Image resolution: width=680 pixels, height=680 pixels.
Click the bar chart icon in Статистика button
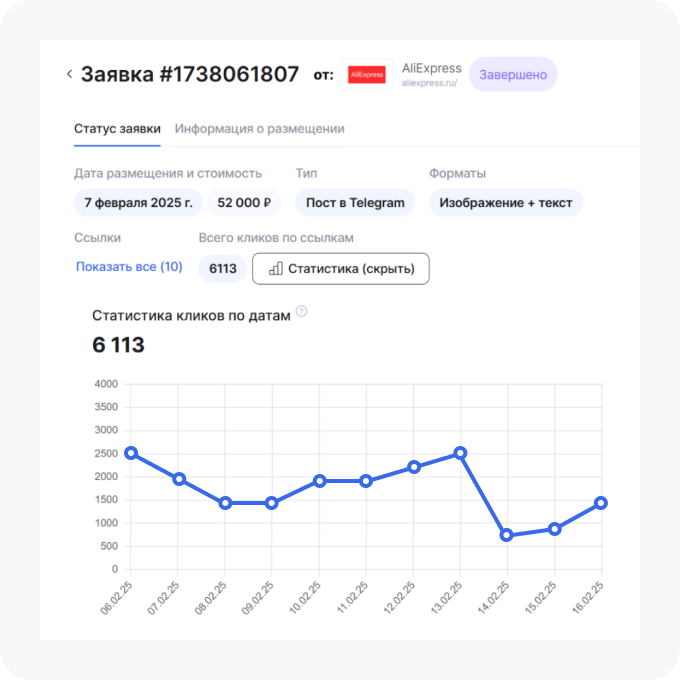[275, 268]
